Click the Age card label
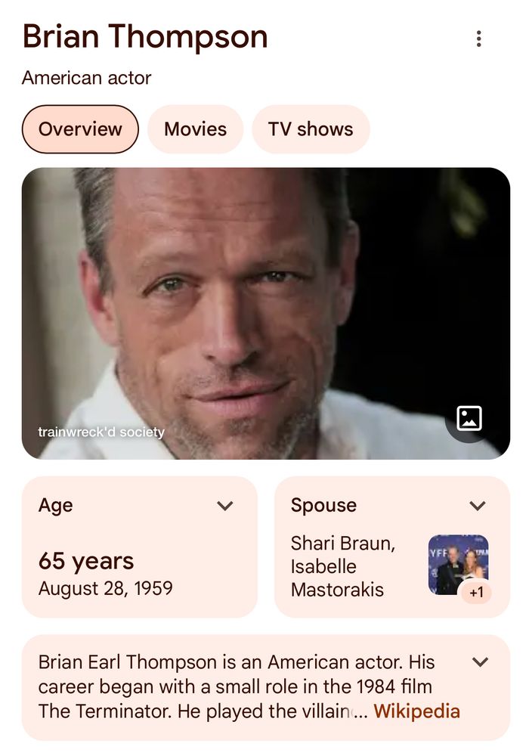Image resolution: width=532 pixels, height=756 pixels. [x=56, y=505]
